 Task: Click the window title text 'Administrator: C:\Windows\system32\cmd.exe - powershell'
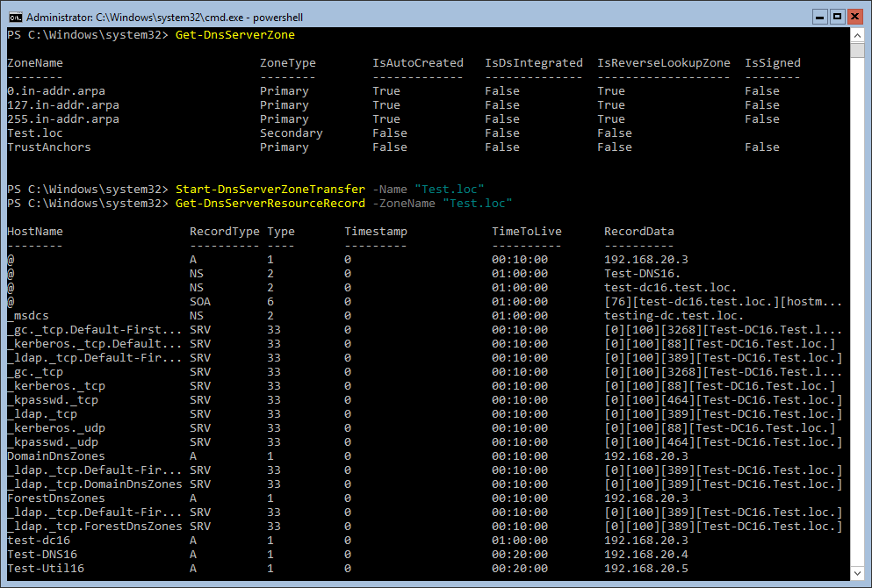pos(164,18)
